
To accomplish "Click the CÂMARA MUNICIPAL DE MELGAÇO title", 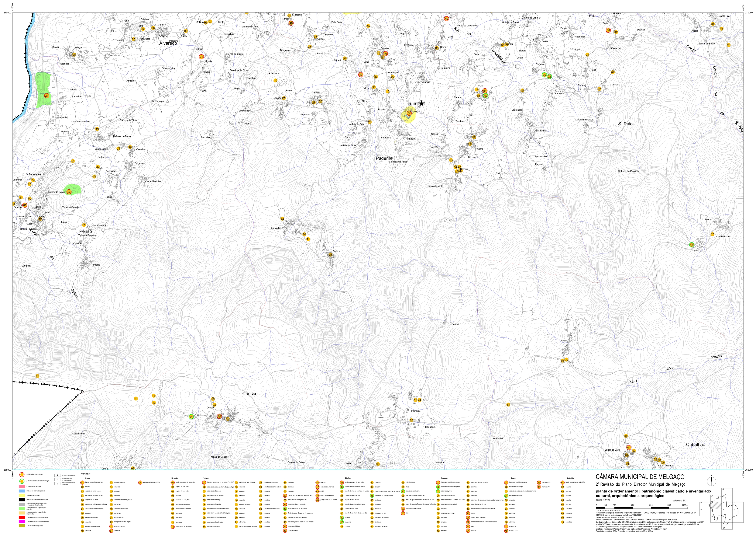I will click(x=640, y=477).
